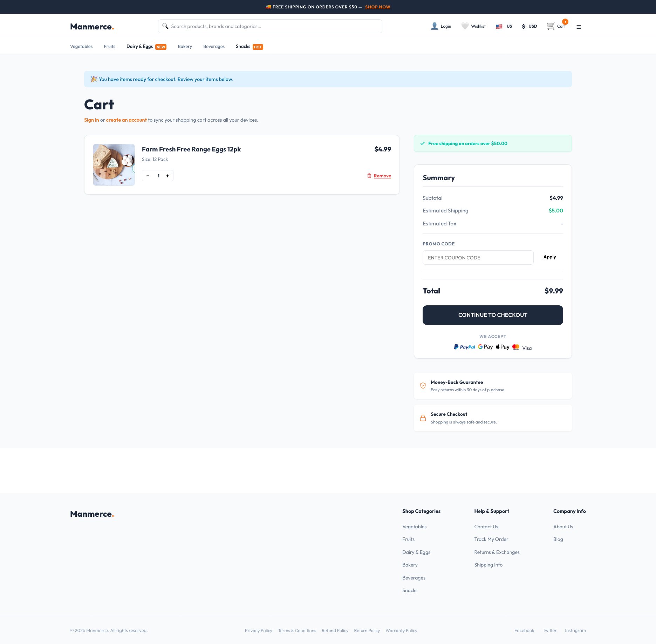This screenshot has width=656, height=644.
Task: Open the Refund Policy link
Action: click(x=335, y=630)
